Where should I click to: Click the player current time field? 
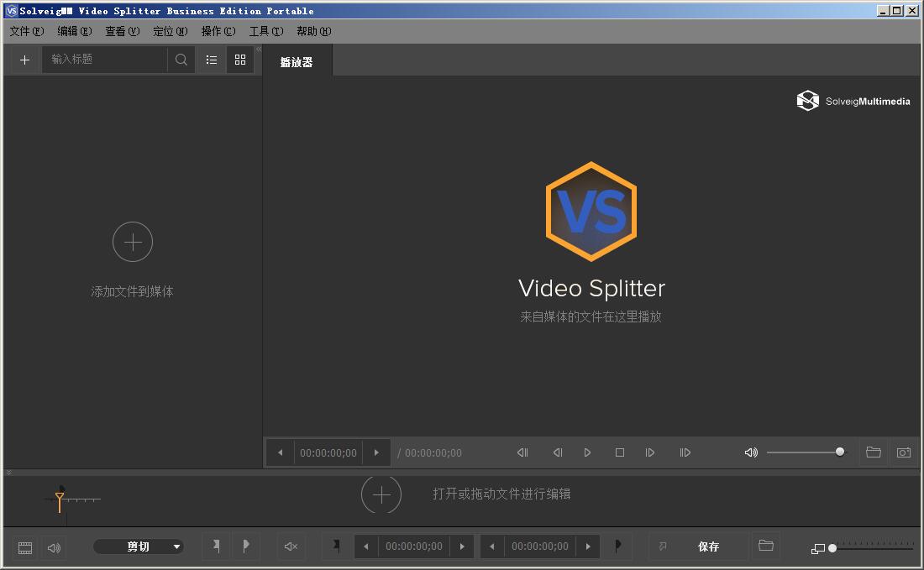pos(328,452)
